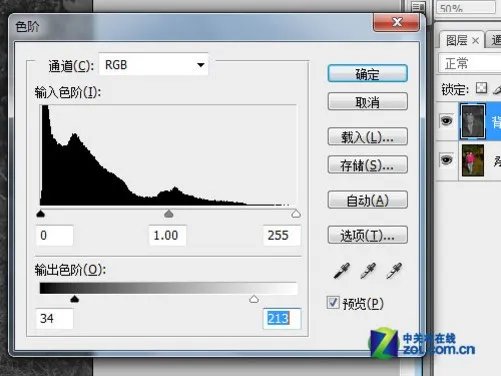
Task: Click the 确定 OK button
Action: [367, 74]
